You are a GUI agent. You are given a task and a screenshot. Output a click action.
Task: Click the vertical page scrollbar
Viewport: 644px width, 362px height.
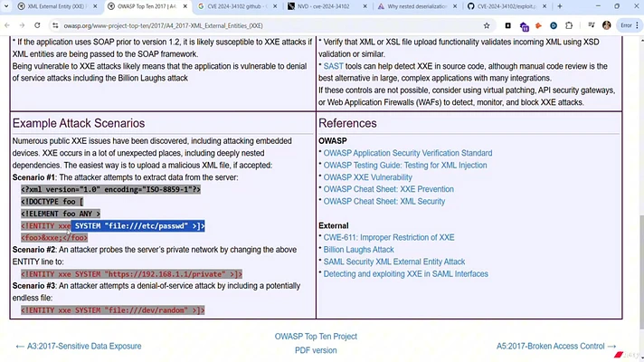[639, 181]
